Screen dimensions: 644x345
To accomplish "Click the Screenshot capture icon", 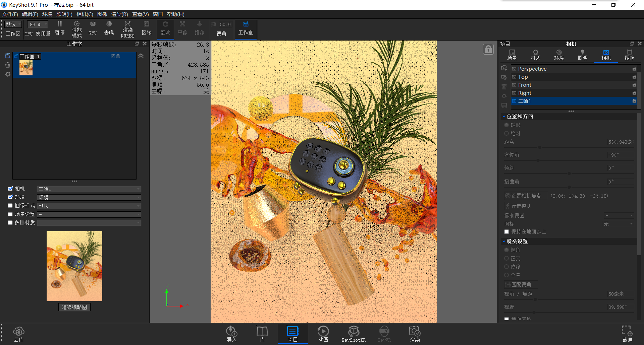I will 627,334.
